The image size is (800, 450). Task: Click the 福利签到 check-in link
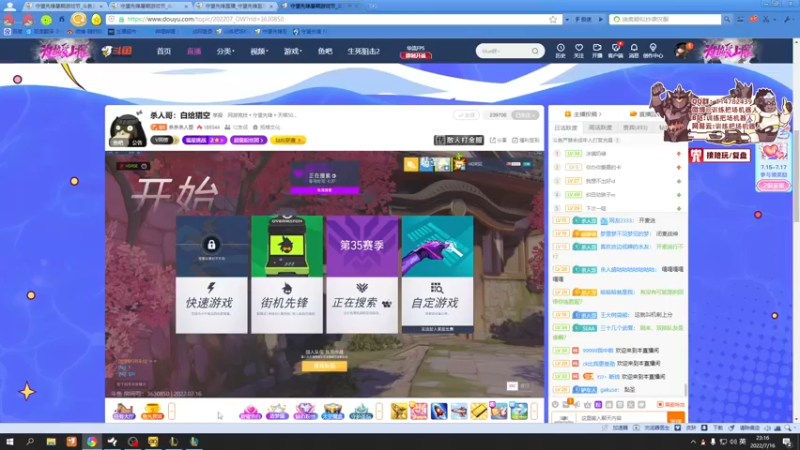click(526, 140)
